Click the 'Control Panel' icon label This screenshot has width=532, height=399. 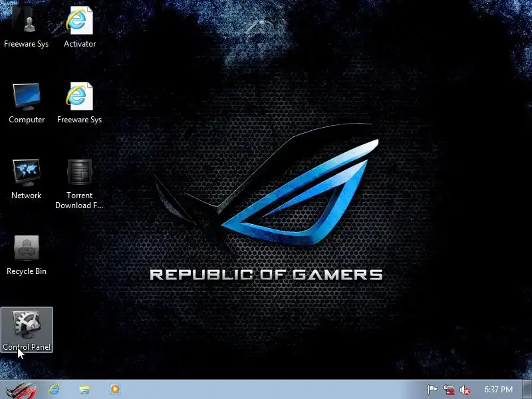coord(27,347)
